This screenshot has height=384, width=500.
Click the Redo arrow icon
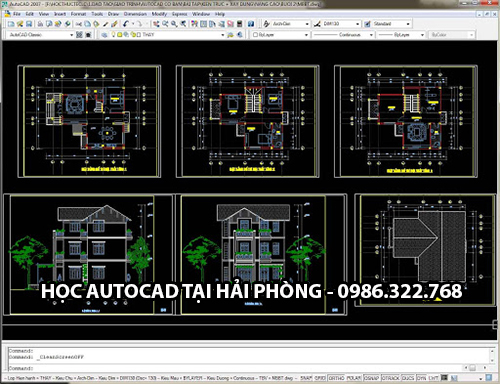tap(140, 24)
